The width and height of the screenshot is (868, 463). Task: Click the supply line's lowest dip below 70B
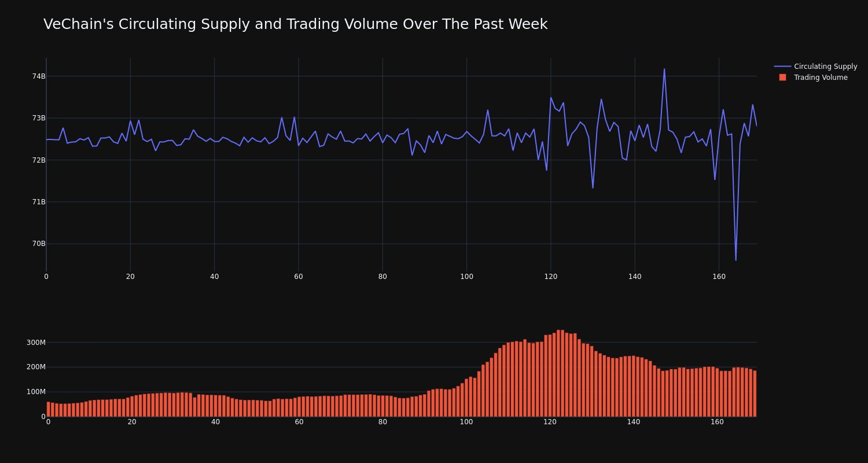(x=735, y=260)
